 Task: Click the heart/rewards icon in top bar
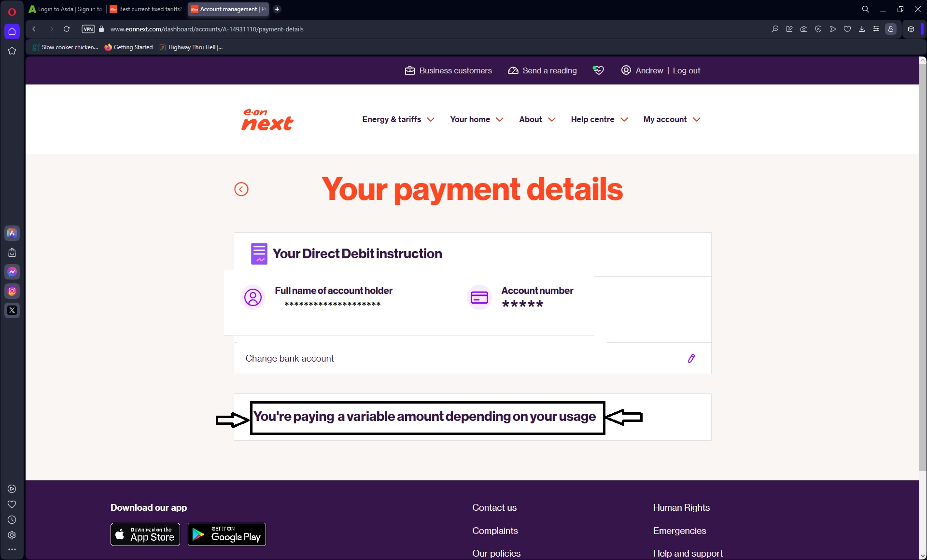point(597,70)
